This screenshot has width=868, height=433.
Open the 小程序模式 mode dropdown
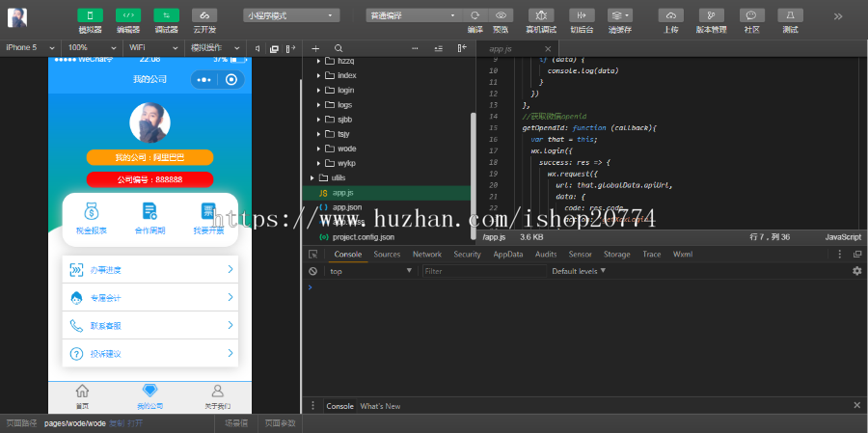tap(291, 15)
